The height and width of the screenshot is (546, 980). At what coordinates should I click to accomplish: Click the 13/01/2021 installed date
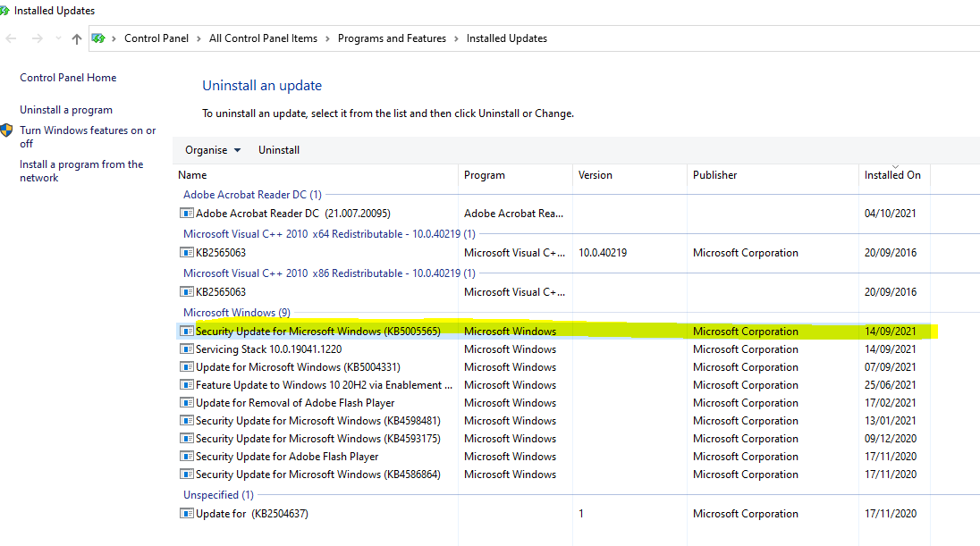pos(890,420)
